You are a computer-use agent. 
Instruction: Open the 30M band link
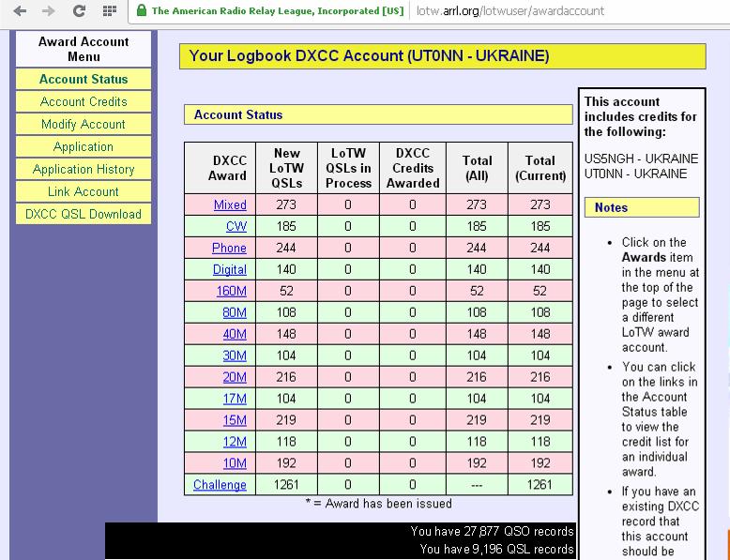click(235, 356)
